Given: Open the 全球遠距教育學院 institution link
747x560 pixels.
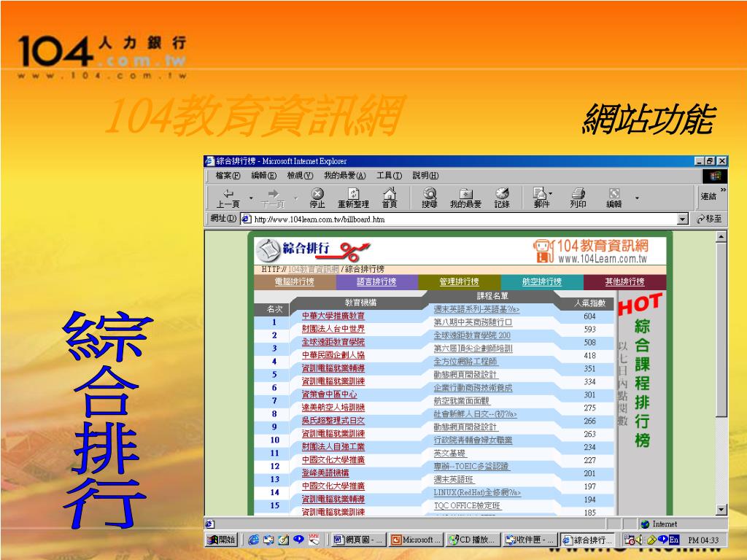Looking at the screenshot, I should (x=333, y=342).
